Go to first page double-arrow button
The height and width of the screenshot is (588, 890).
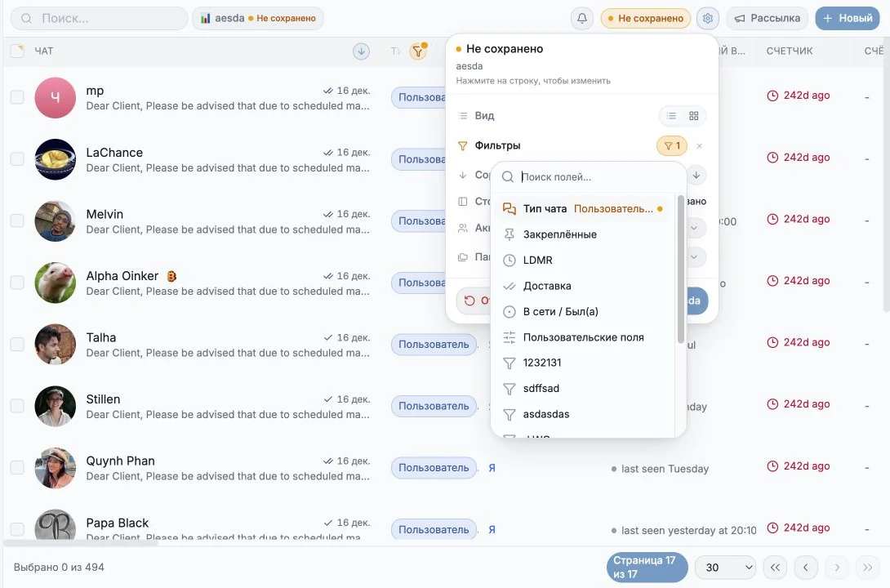click(x=775, y=567)
